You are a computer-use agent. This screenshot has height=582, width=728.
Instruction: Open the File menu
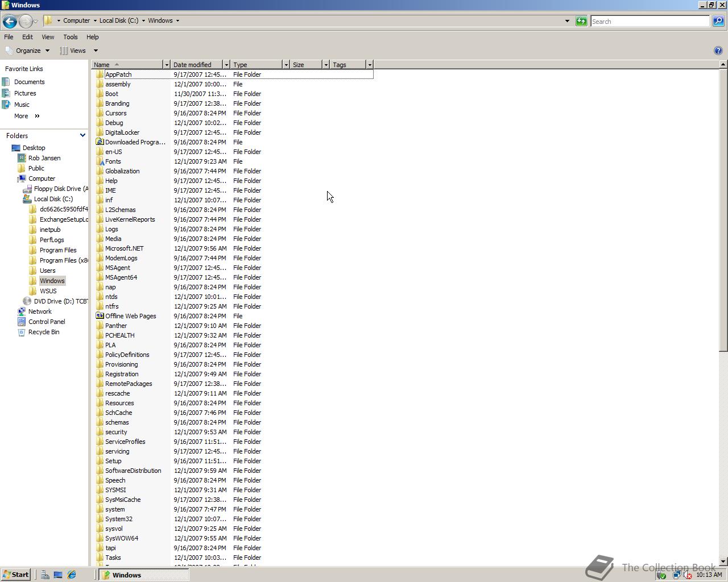pos(9,37)
